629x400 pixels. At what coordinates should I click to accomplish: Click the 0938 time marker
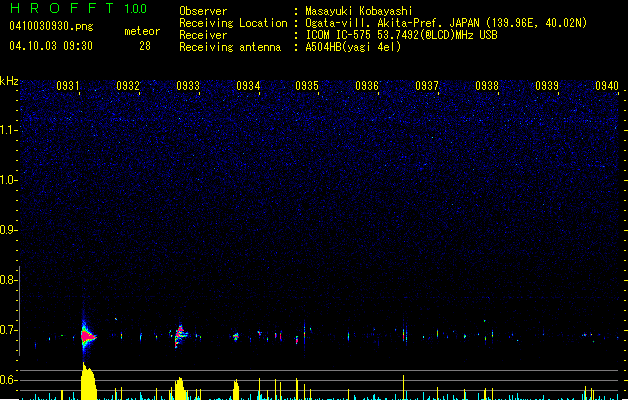tap(487, 86)
